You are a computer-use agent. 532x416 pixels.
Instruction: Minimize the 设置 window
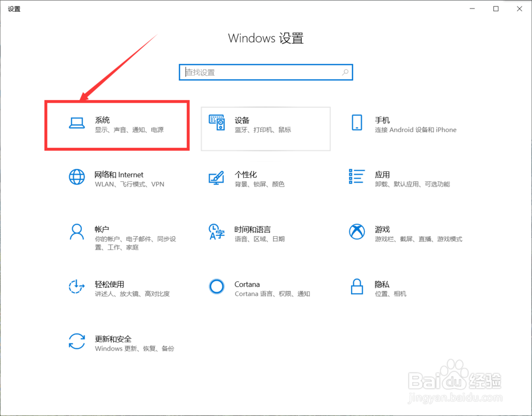click(472, 9)
